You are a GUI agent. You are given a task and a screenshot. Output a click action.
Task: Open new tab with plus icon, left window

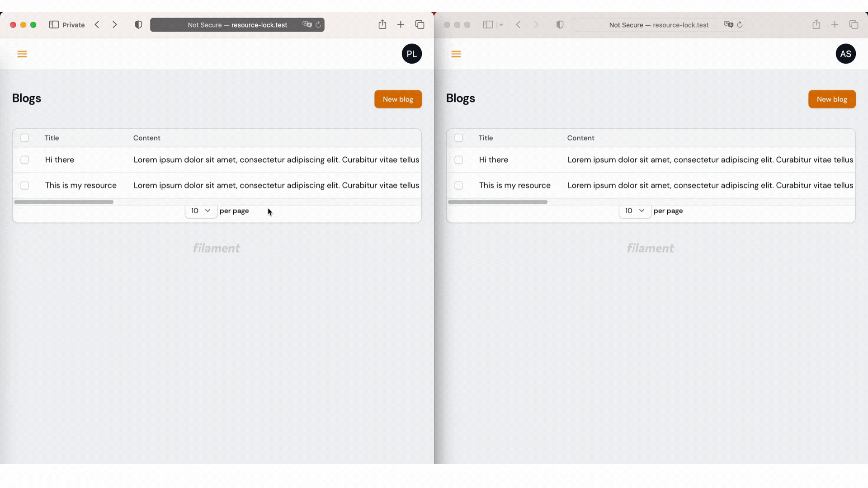[401, 25]
